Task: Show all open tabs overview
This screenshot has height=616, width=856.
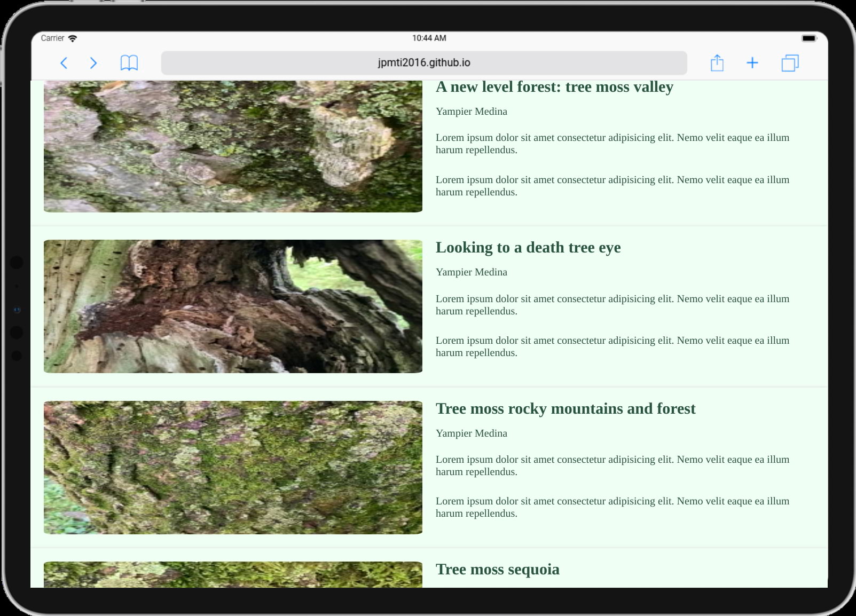Action: click(790, 63)
